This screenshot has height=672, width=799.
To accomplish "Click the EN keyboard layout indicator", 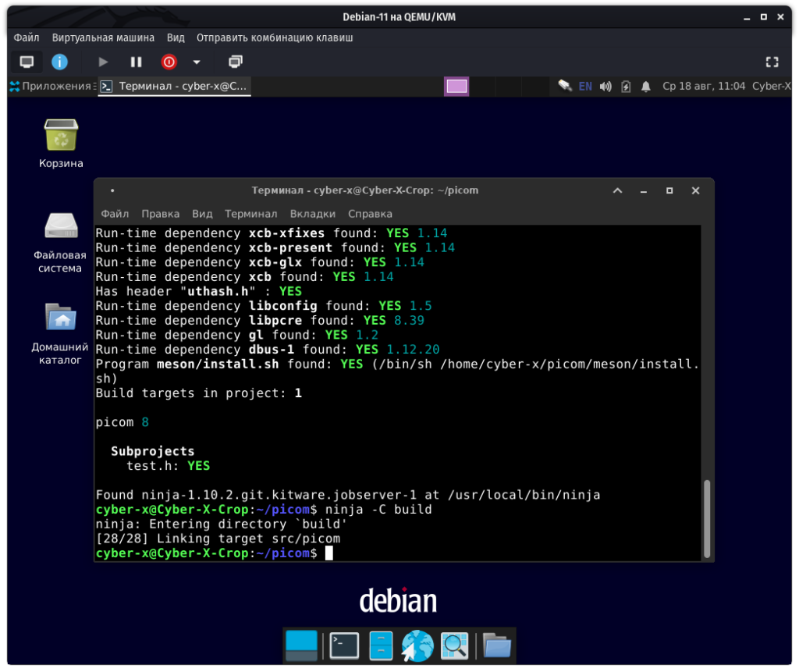I will pos(585,86).
